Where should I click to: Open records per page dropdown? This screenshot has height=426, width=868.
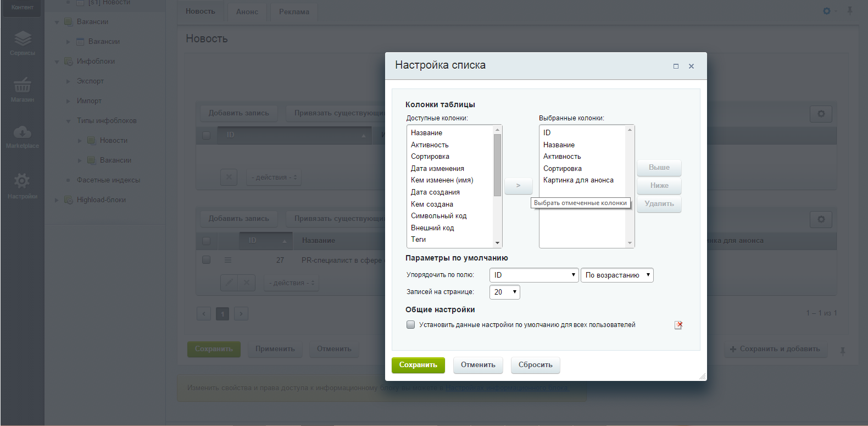(504, 292)
